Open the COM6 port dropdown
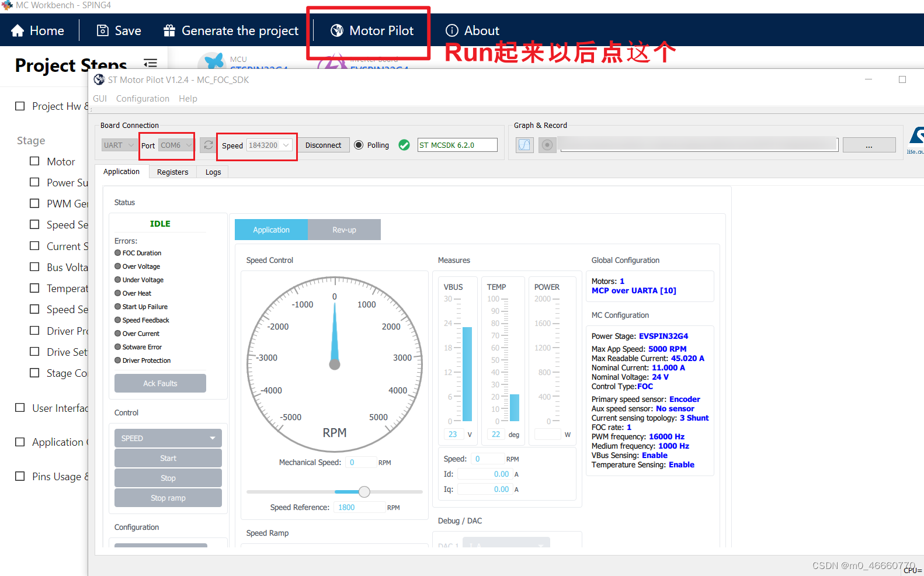Viewport: 924px width, 576px height. [x=176, y=145]
